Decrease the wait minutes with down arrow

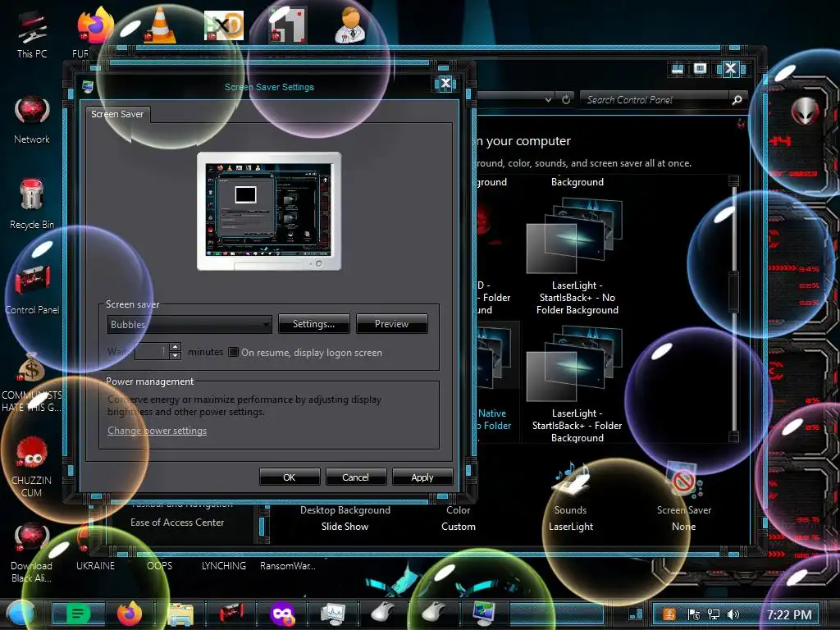[176, 356]
